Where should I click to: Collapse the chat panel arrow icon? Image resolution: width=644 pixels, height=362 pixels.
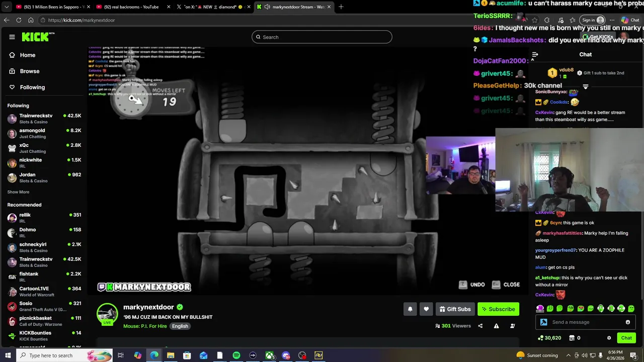(x=535, y=54)
